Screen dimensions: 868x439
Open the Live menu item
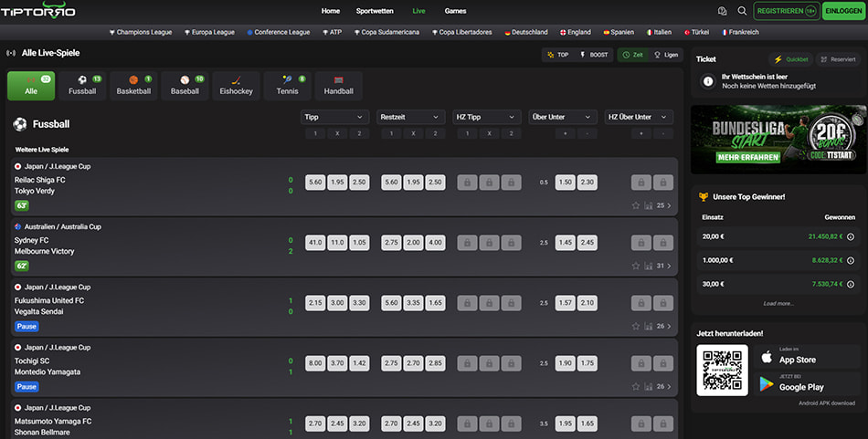[x=418, y=11]
